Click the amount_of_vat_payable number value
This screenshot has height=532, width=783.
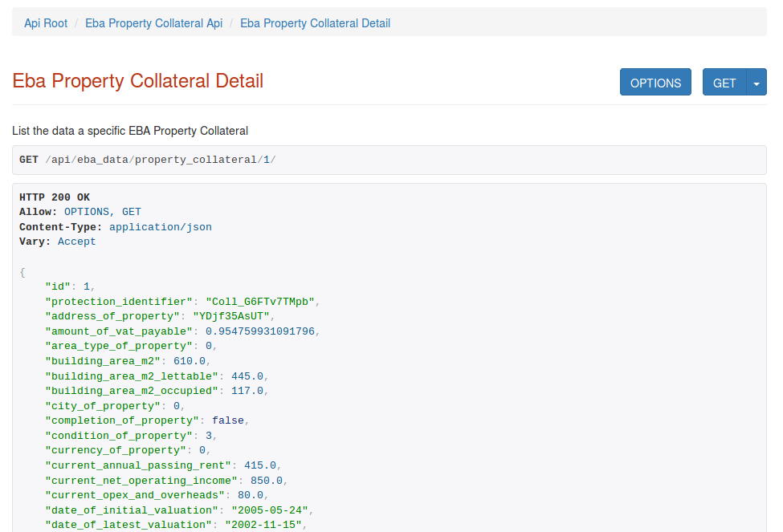coord(260,331)
